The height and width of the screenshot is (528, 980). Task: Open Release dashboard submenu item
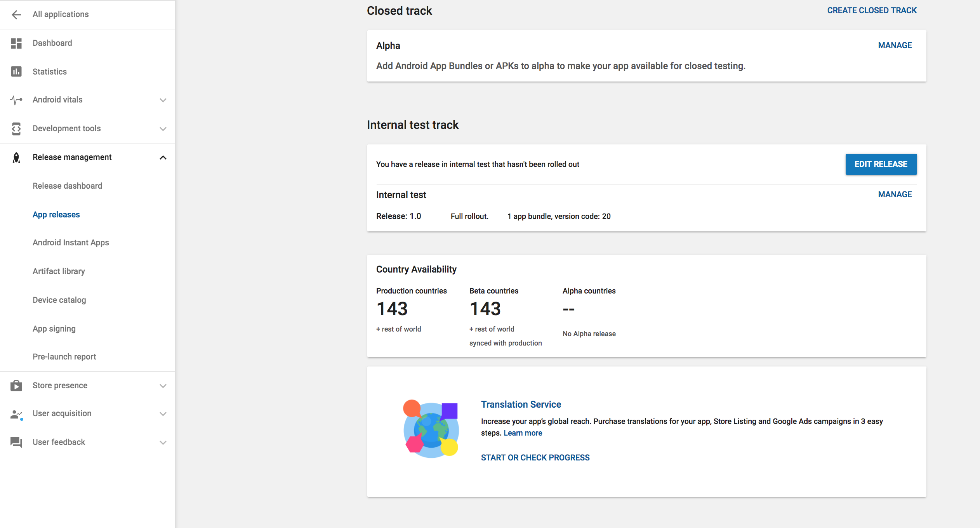pos(67,186)
